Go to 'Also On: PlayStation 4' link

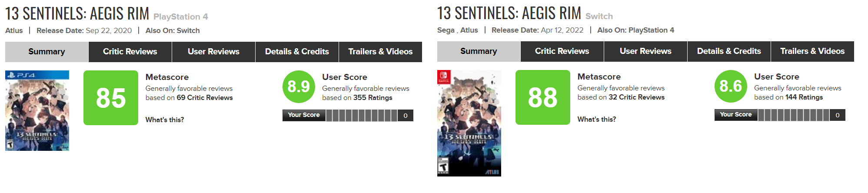651,30
